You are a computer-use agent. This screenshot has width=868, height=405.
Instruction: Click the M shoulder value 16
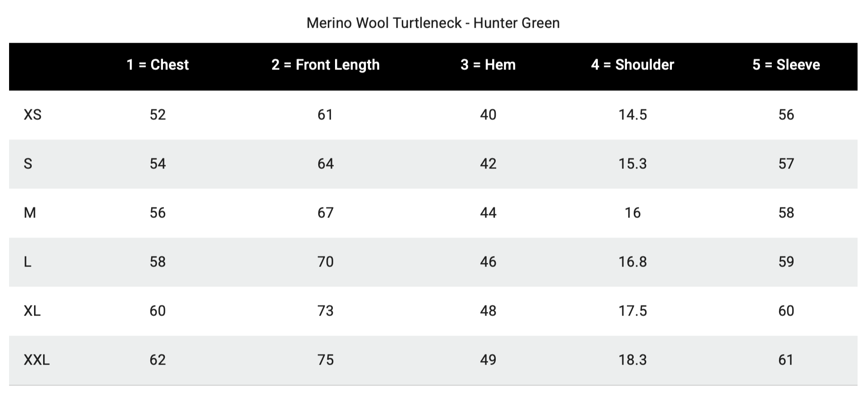632,213
